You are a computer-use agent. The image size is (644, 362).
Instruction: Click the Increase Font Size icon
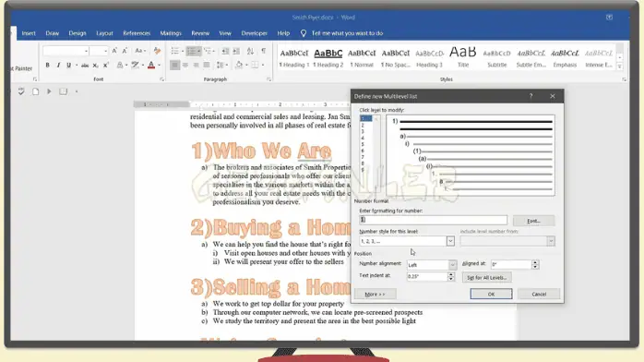[x=114, y=51]
